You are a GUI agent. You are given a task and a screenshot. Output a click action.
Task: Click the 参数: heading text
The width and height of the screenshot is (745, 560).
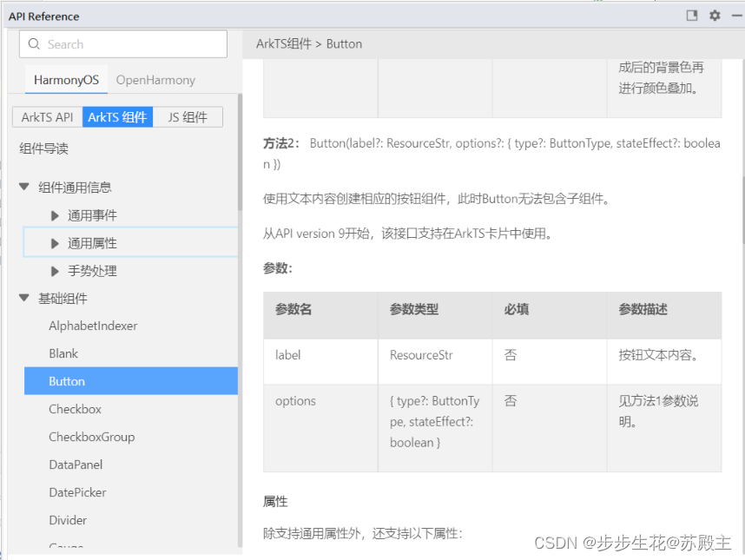(278, 268)
